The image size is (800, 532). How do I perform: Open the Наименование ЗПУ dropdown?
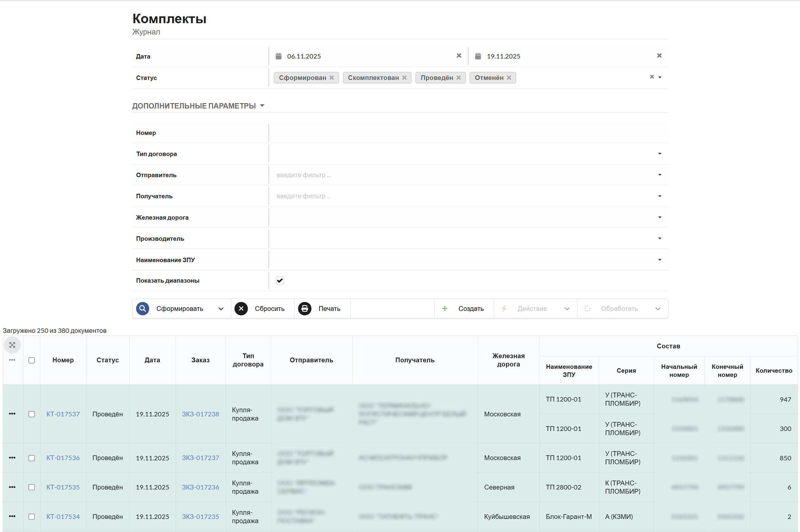(x=659, y=260)
